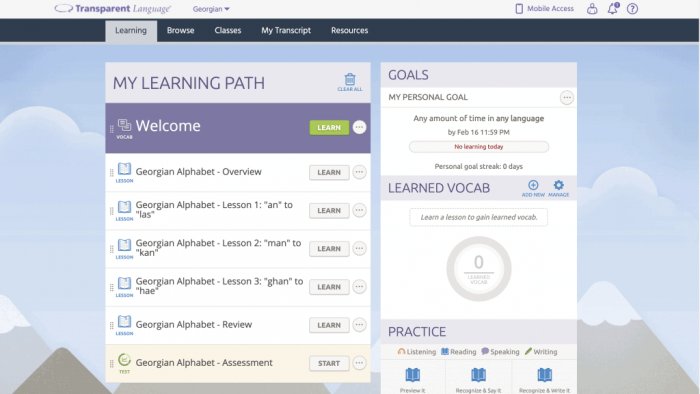Screen dimensions: 700x394
Task: Open more options for Lesson 1 row
Action: point(359,210)
